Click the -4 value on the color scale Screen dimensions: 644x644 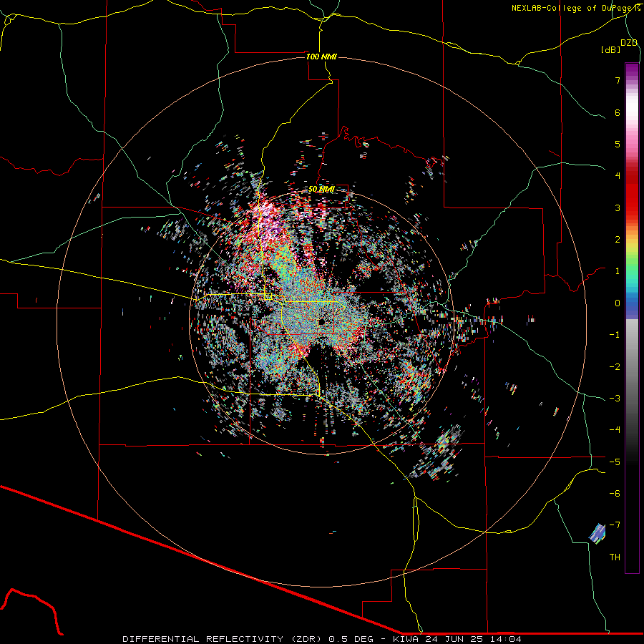pyautogui.click(x=615, y=429)
